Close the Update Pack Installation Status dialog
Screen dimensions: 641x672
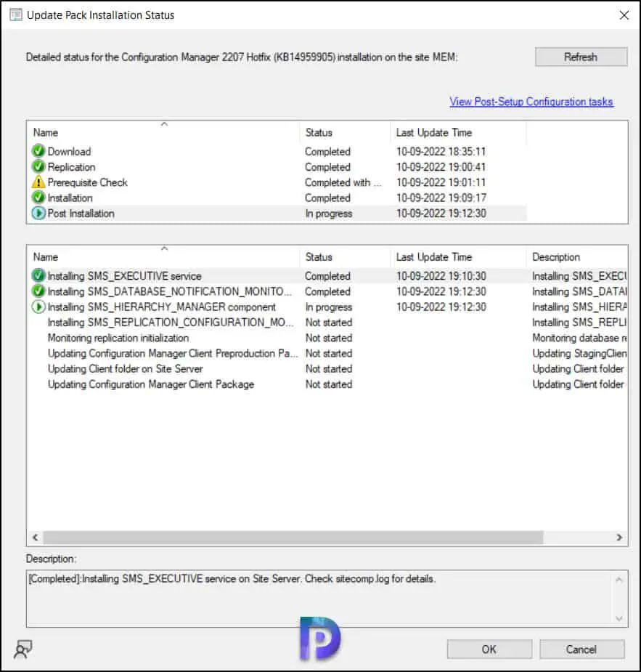[x=624, y=15]
